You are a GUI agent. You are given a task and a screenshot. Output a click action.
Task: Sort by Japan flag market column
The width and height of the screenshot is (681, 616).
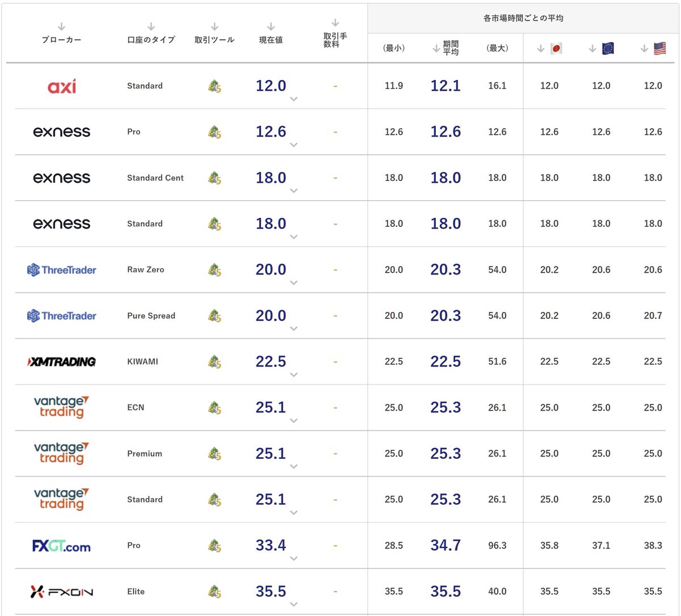click(x=549, y=49)
